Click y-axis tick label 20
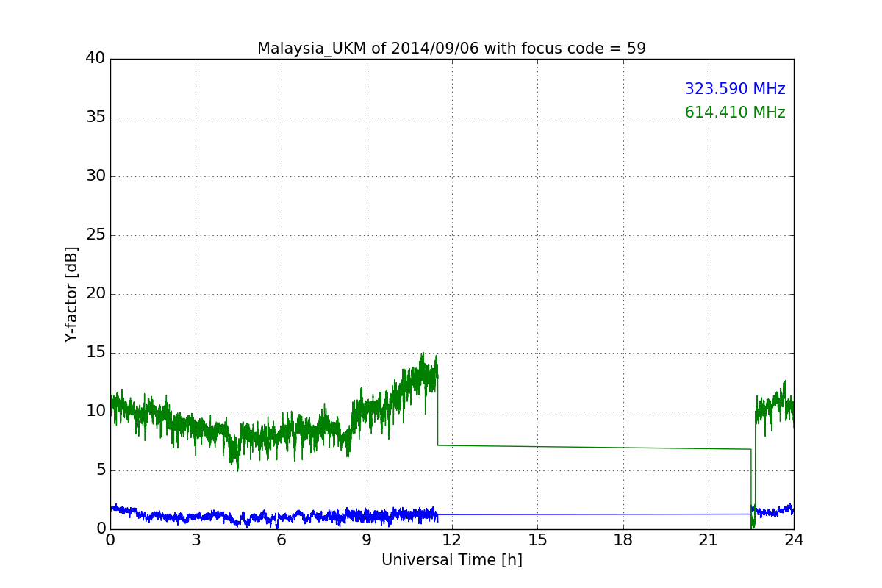Image resolution: width=882 pixels, height=588 pixels. (x=95, y=294)
